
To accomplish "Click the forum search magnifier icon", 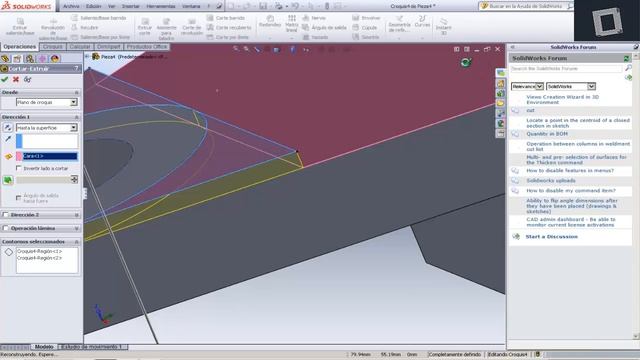I will point(628,68).
